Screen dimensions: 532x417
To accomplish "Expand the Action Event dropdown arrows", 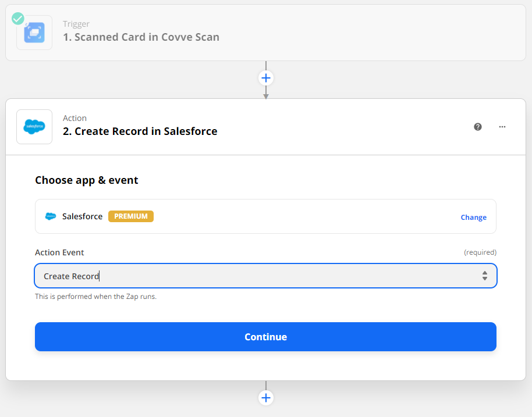I will point(484,276).
